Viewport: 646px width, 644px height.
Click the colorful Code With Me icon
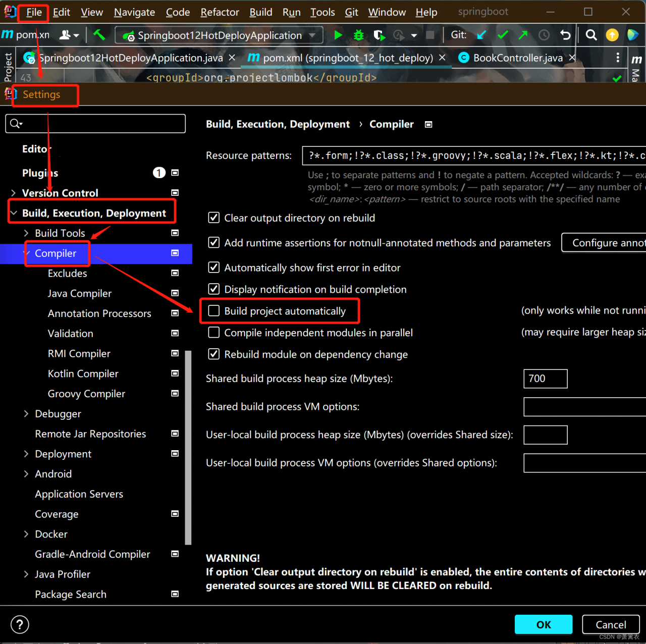click(x=633, y=35)
